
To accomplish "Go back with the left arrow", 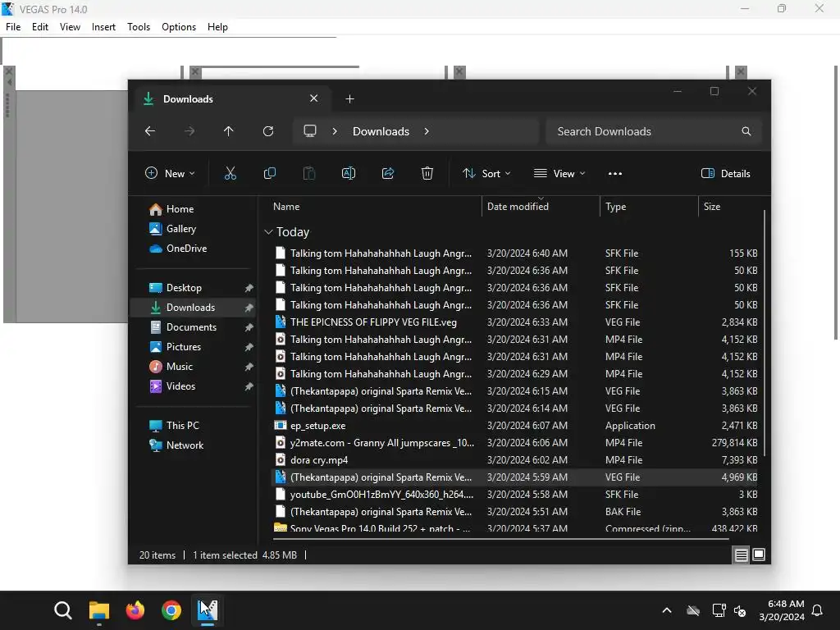I will (150, 131).
